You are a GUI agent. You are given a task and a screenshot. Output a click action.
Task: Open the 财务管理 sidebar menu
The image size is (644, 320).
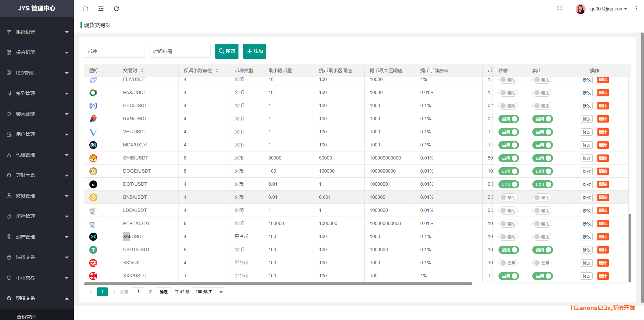click(37, 196)
